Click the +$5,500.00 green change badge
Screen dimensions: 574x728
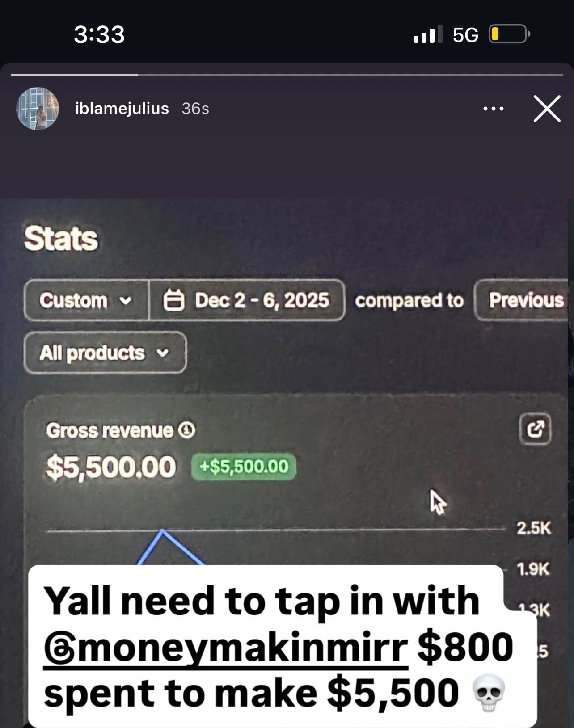(x=244, y=467)
